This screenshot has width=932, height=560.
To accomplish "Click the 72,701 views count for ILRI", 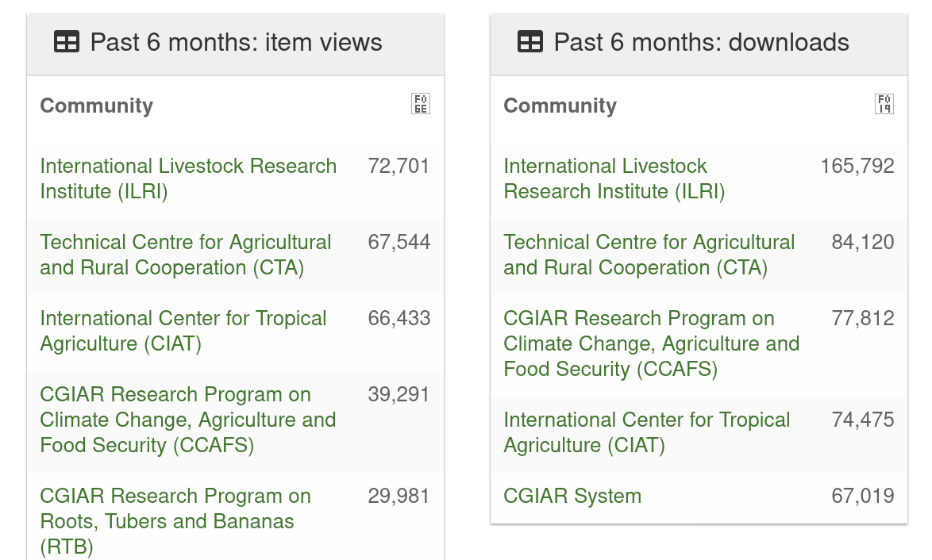I will click(x=399, y=167).
